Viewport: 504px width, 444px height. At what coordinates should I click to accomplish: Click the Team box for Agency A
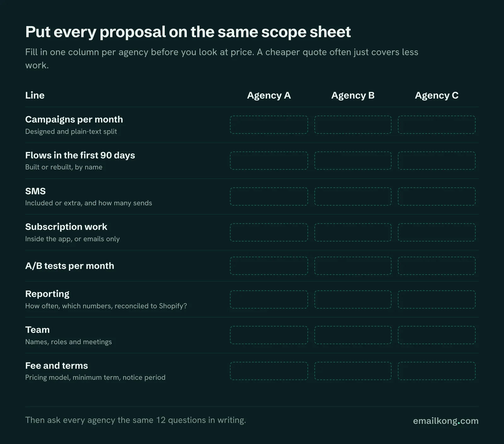(269, 335)
